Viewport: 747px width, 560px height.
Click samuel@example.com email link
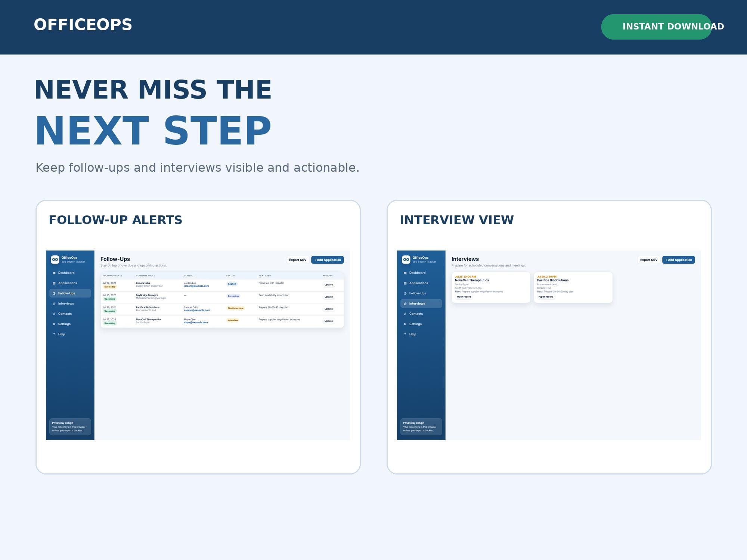click(x=197, y=310)
